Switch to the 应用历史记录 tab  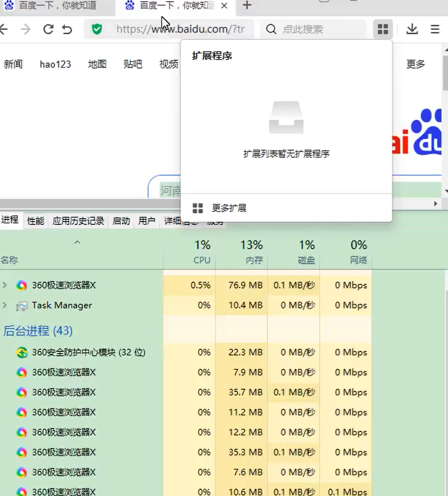[x=78, y=220]
